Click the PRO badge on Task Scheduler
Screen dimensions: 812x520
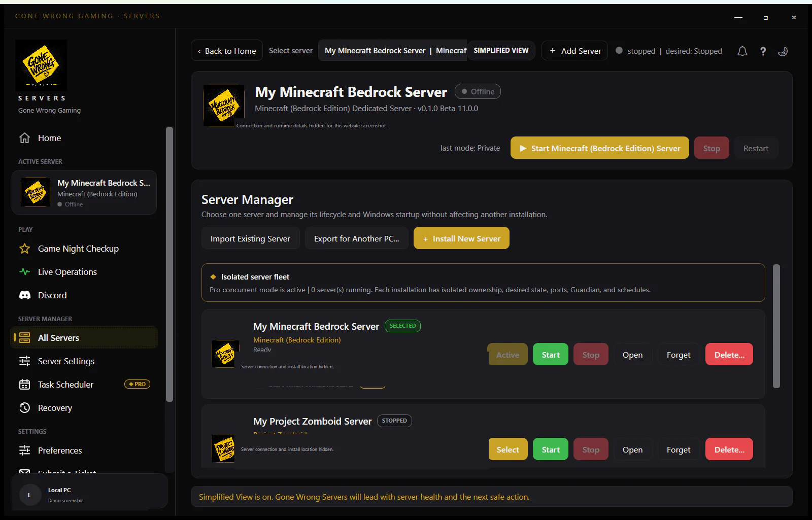[x=137, y=384]
